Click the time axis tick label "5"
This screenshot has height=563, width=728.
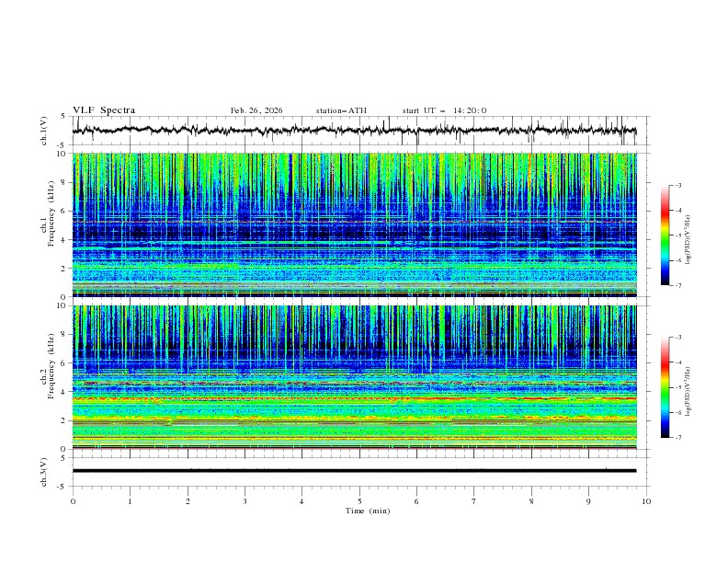pyautogui.click(x=359, y=501)
